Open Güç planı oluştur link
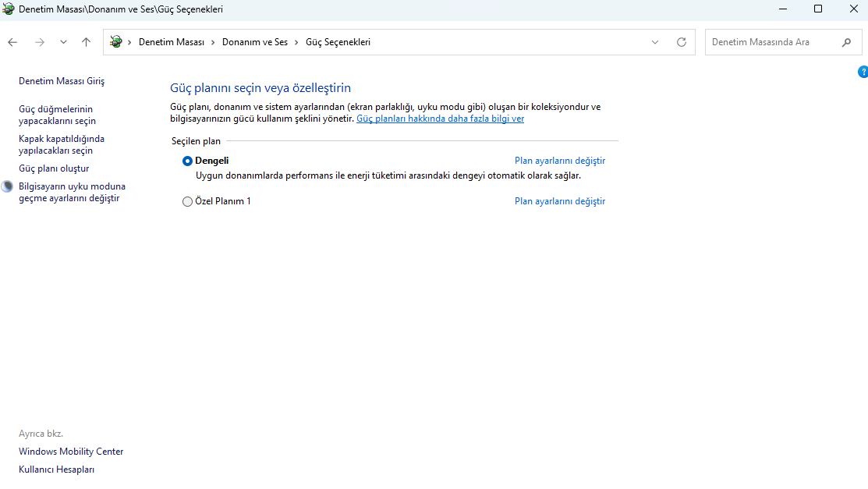The width and height of the screenshot is (868, 489). (x=54, y=168)
